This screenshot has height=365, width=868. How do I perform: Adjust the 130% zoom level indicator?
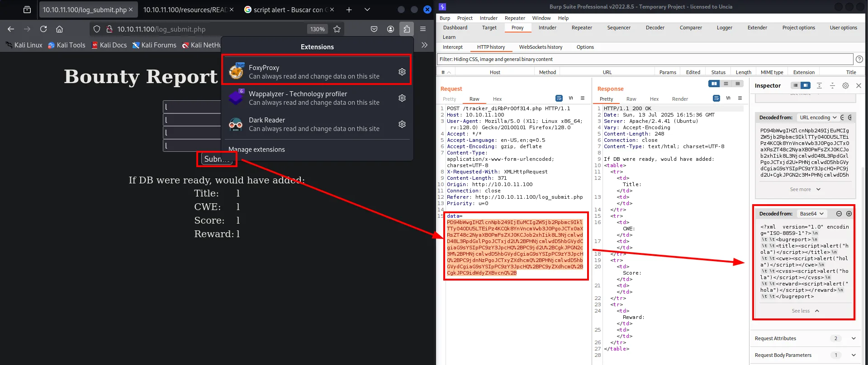click(x=318, y=29)
